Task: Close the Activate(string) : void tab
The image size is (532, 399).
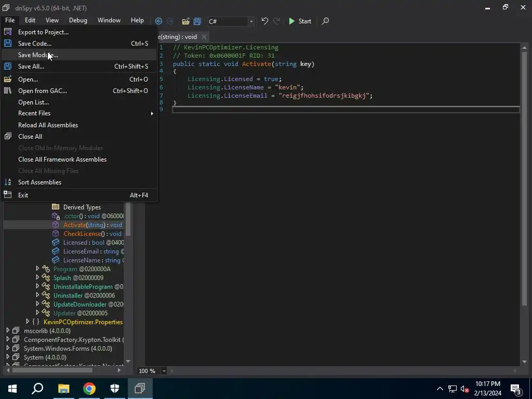Action: (x=204, y=37)
